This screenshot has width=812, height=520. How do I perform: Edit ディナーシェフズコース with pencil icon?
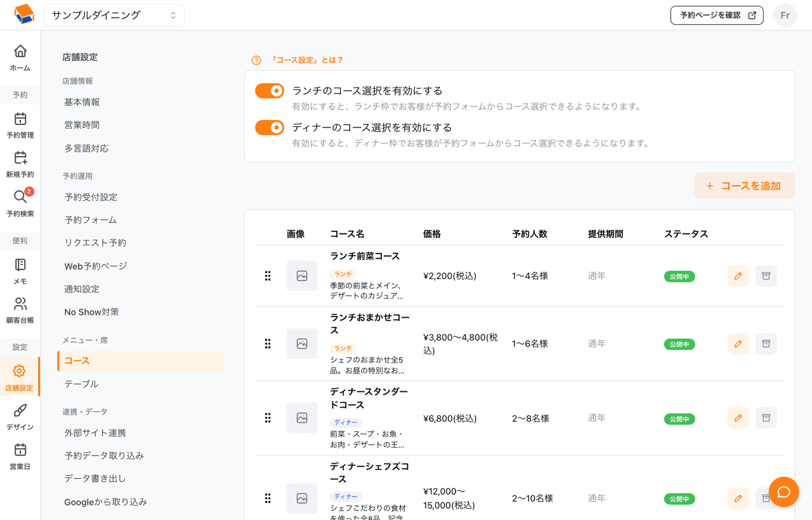[x=738, y=498]
